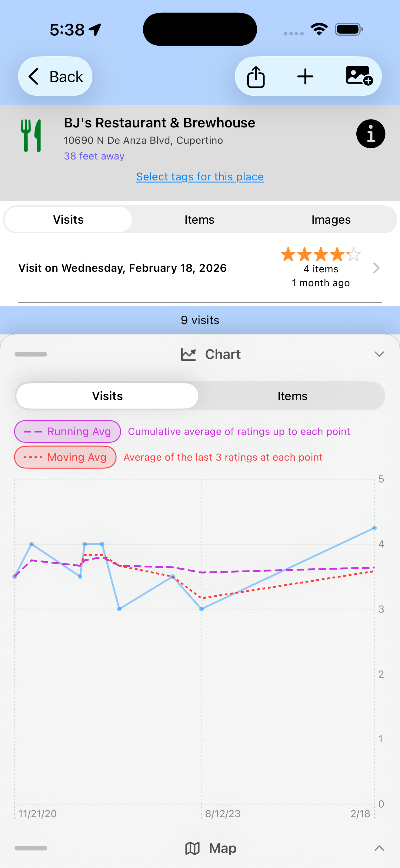The height and width of the screenshot is (868, 400).
Task: Collapse the Chart panel via its chevron
Action: pos(379,354)
